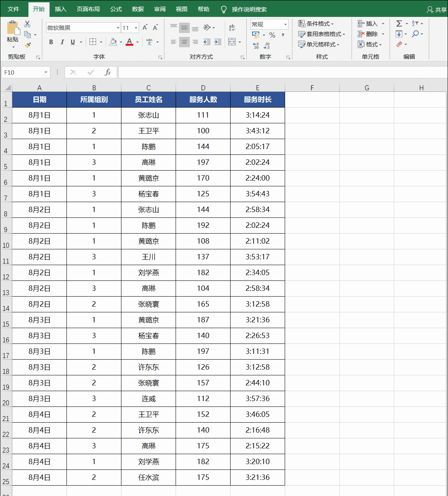Viewport: 448px width, 496px height.
Task: Toggle Center horizontal alignment
Action: click(x=184, y=42)
